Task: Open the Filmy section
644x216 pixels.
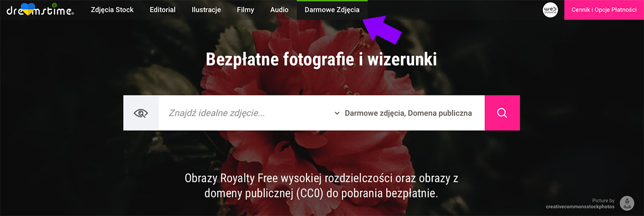Action: pos(246,10)
